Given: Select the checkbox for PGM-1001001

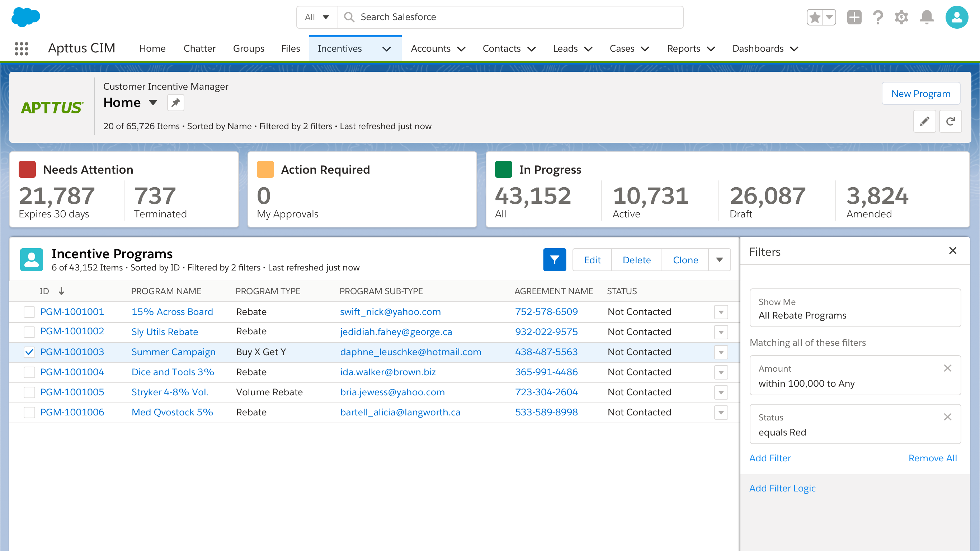Looking at the screenshot, I should tap(29, 312).
